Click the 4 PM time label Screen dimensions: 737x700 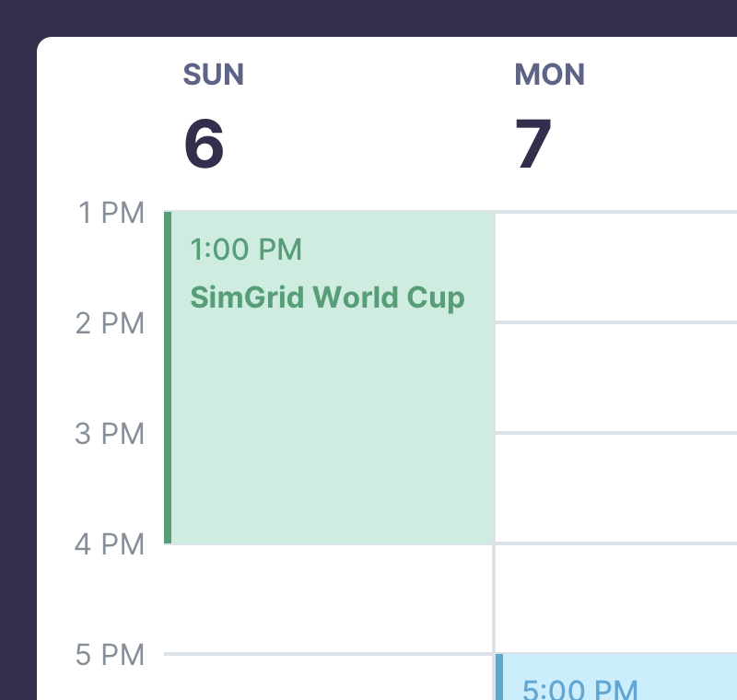[111, 544]
